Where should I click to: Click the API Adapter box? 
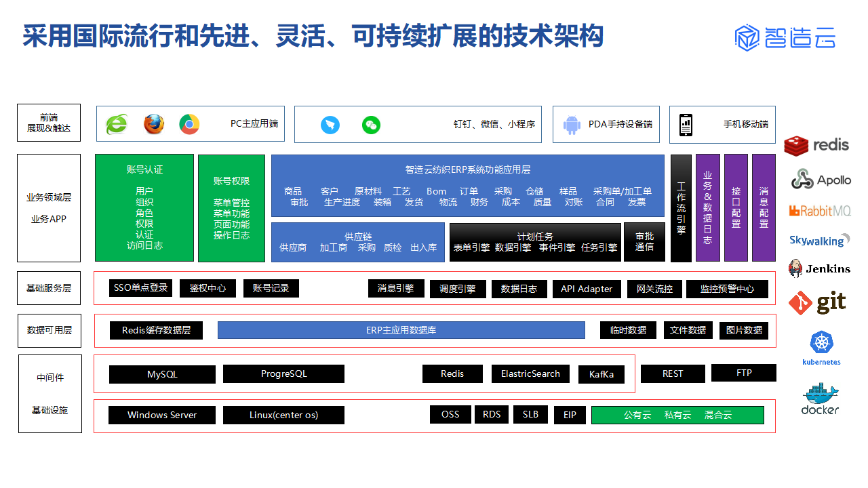tap(587, 289)
